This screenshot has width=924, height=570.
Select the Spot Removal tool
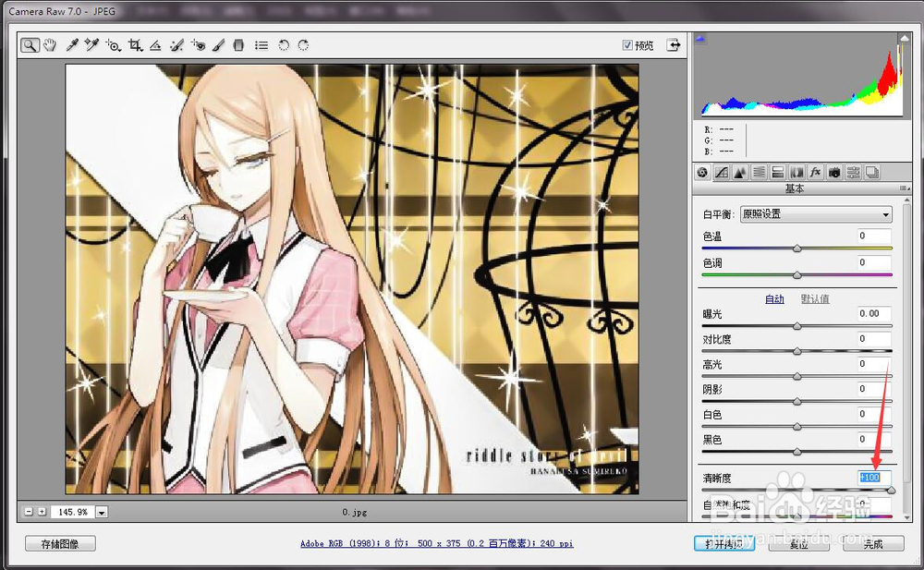tap(176, 45)
